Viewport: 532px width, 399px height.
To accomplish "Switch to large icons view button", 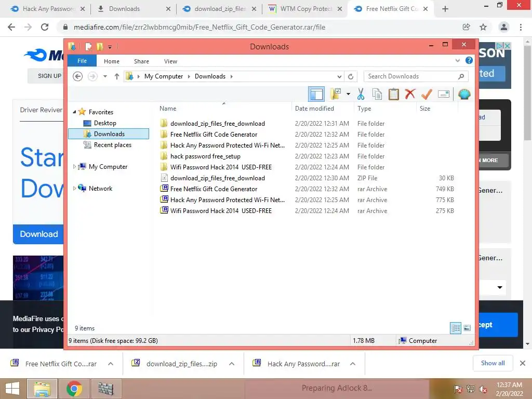I will [467, 328].
